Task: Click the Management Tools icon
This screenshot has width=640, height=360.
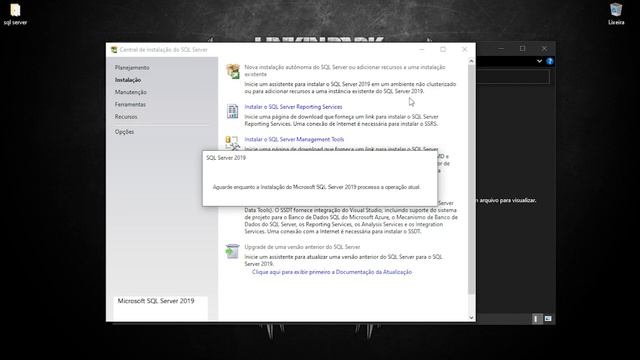Action: (x=233, y=142)
